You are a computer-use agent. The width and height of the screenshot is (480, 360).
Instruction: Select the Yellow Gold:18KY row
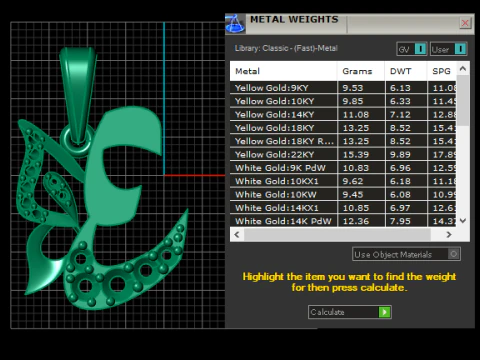343,128
